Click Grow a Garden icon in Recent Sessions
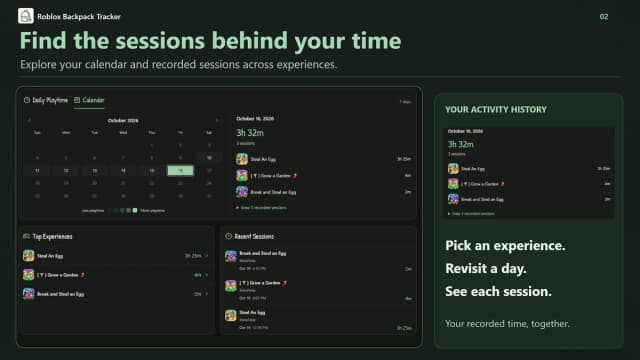 tap(231, 286)
